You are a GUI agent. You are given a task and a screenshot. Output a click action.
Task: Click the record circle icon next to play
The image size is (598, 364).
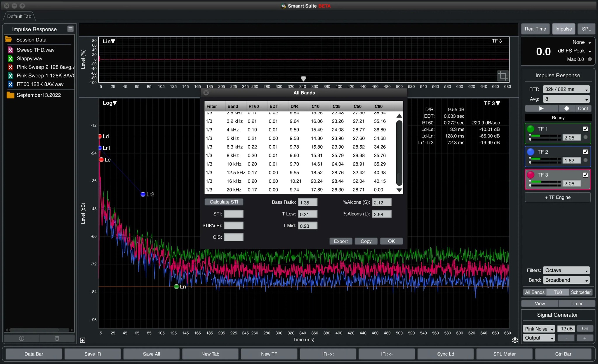(567, 108)
